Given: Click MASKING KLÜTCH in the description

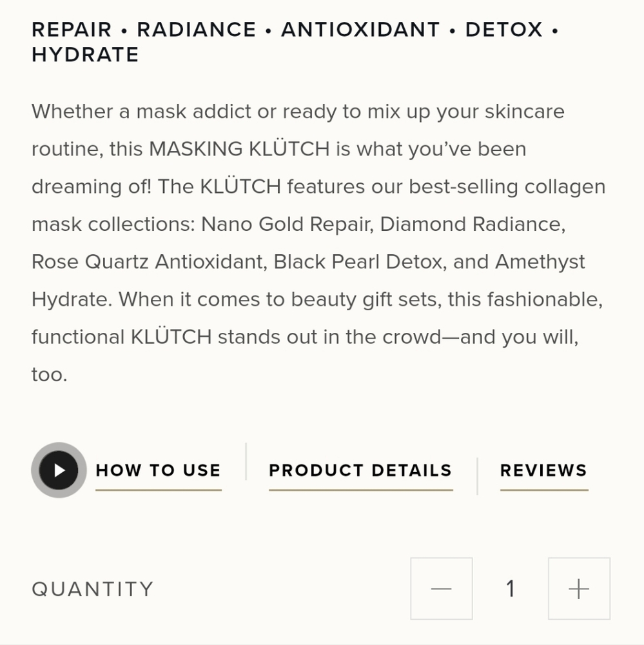Looking at the screenshot, I should (x=239, y=148).
